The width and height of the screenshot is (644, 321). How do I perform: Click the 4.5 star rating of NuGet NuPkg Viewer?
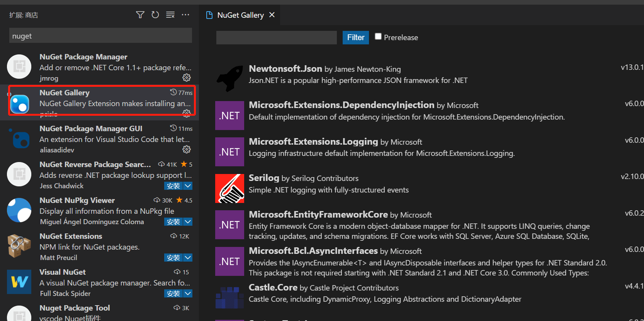click(x=184, y=200)
